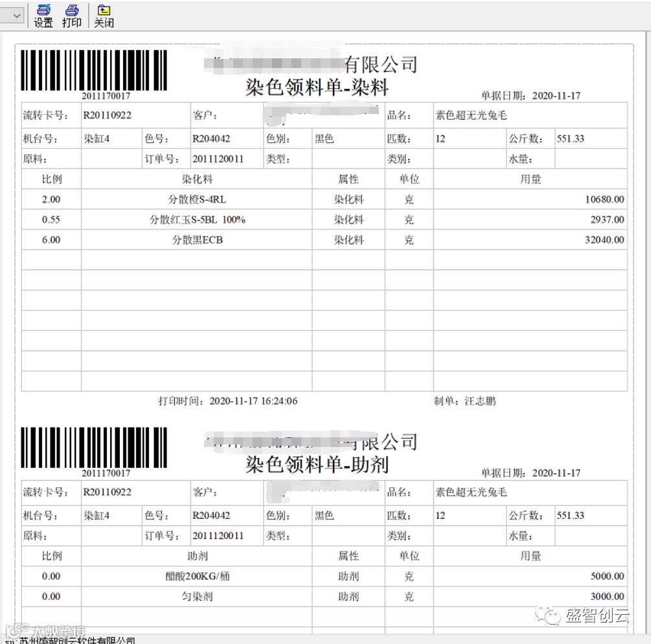Click 色别 value 黑色 in 染料 form
Viewport: 651px width, 644px height.
pyautogui.click(x=325, y=139)
